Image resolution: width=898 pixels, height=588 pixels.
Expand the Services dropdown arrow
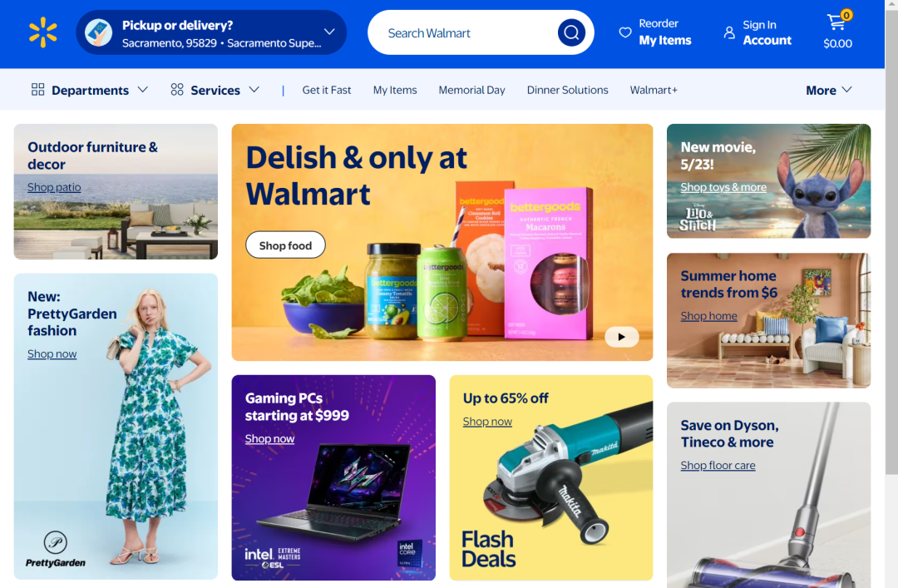pyautogui.click(x=254, y=89)
